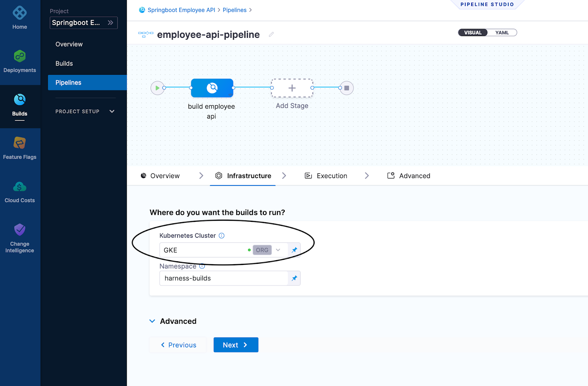588x386 pixels.
Task: Collapse the Advanced section
Action: 173,321
